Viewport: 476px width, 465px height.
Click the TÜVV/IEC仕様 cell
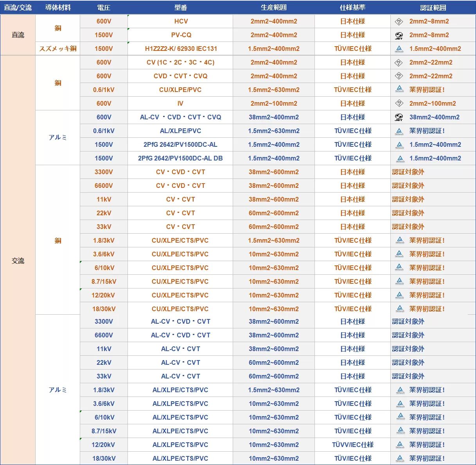(x=352, y=445)
